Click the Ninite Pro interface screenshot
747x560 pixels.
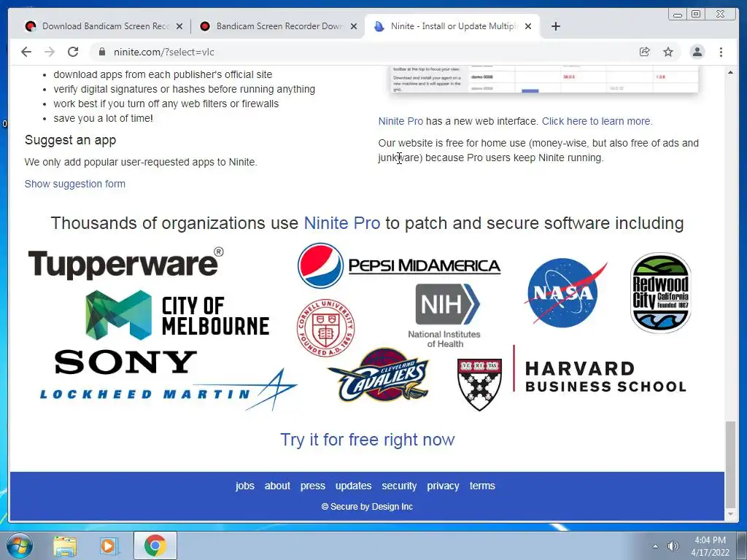pyautogui.click(x=543, y=79)
